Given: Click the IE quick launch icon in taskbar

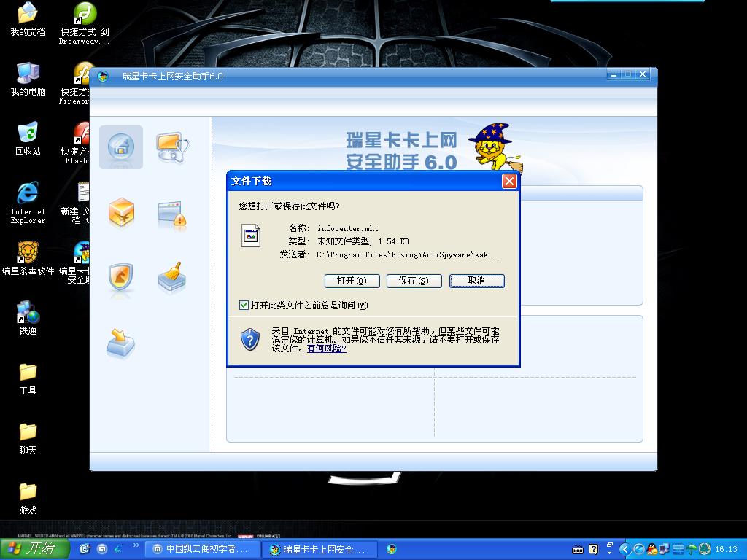Looking at the screenshot, I should tap(85, 549).
